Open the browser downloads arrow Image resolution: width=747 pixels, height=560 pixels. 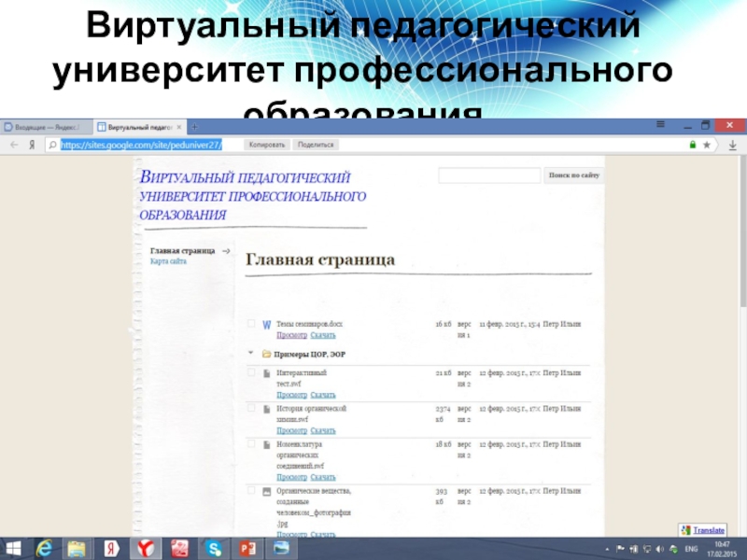point(733,146)
